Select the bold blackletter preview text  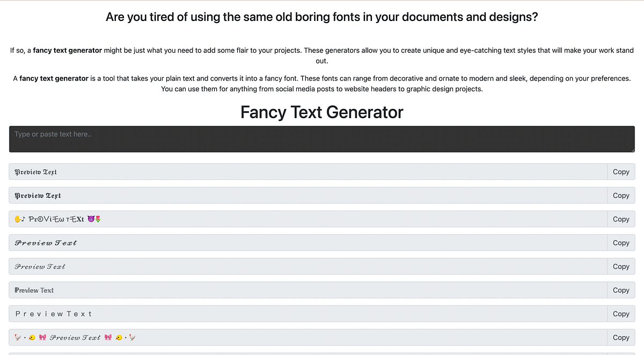[36, 195]
